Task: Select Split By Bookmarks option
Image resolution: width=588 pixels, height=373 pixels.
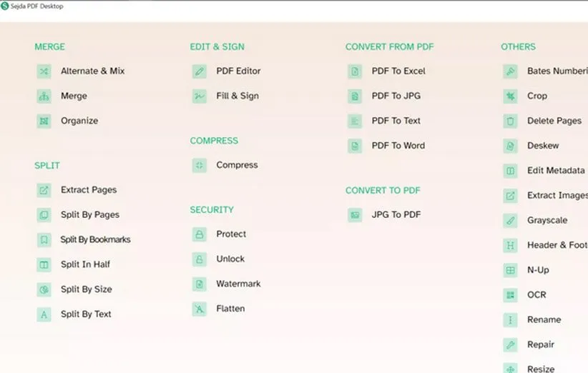Action: (x=95, y=240)
